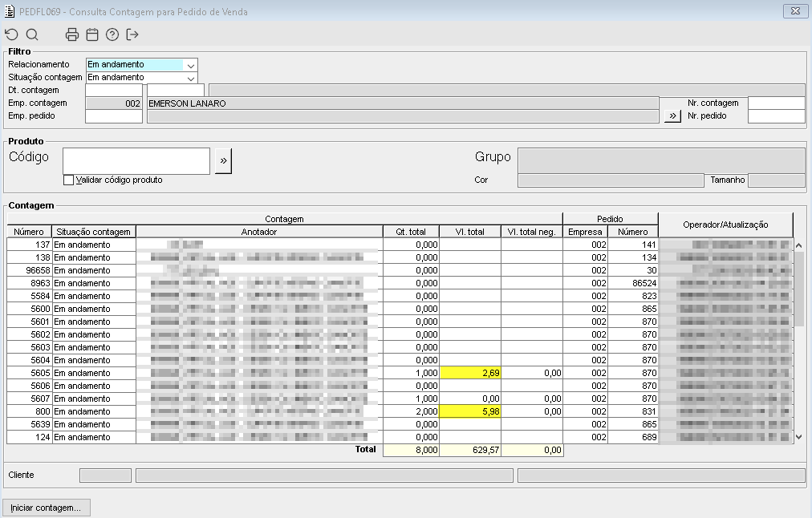The image size is (812, 518).
Task: Select contagem row number 137
Action: 400,245
